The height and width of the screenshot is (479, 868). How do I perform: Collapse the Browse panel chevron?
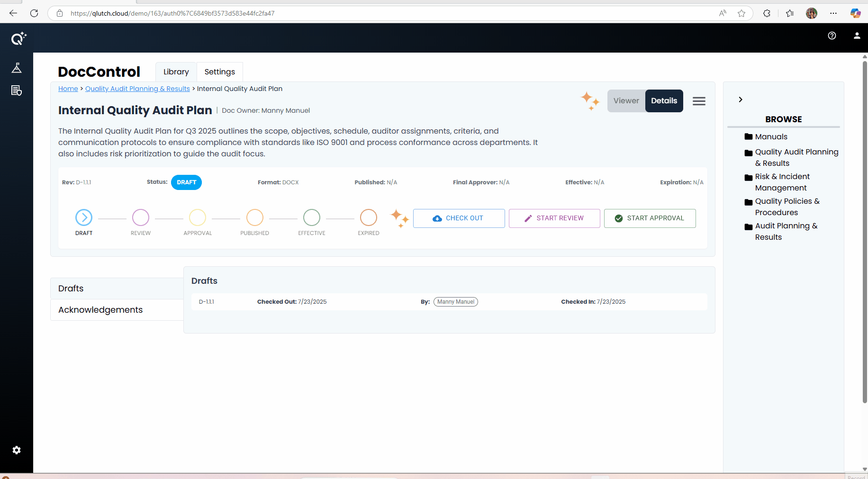(741, 99)
